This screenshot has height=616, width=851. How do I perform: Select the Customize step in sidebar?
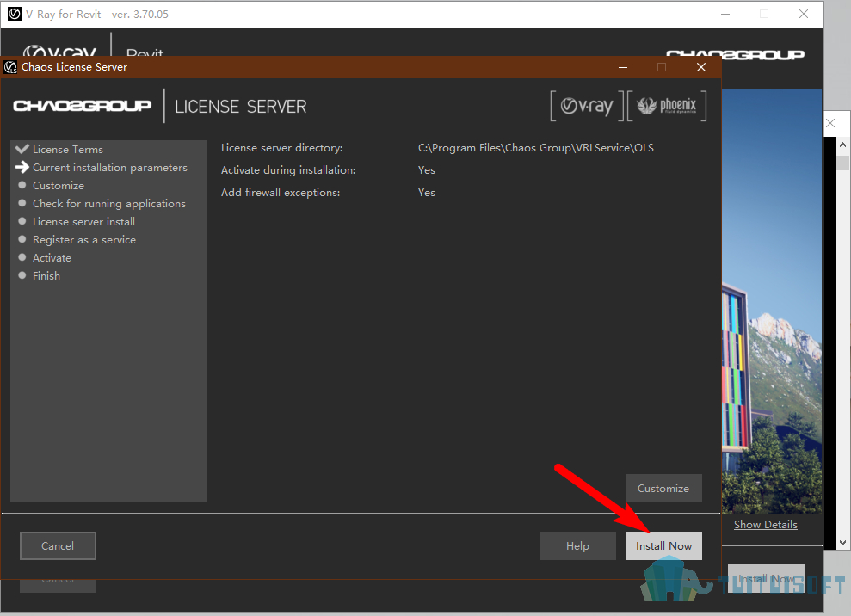(58, 186)
